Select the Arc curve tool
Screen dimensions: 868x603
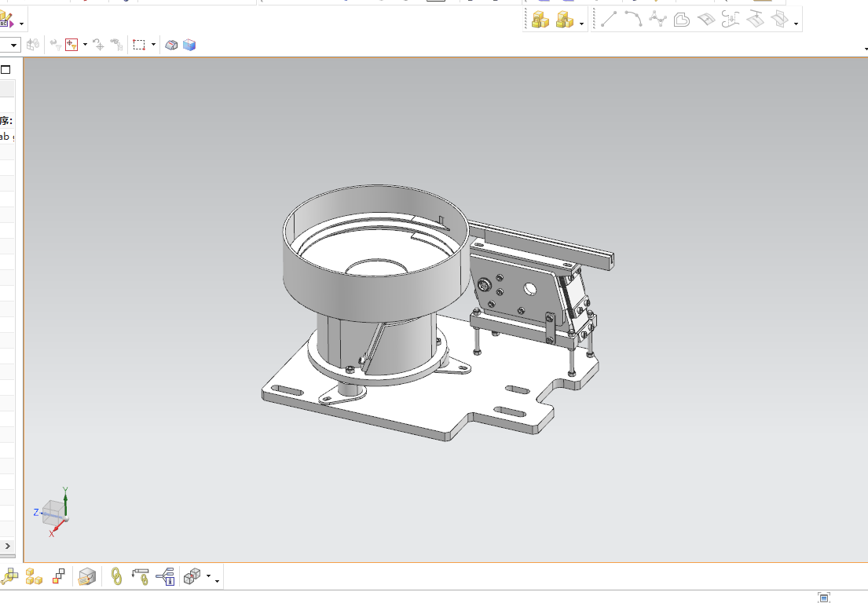click(633, 20)
